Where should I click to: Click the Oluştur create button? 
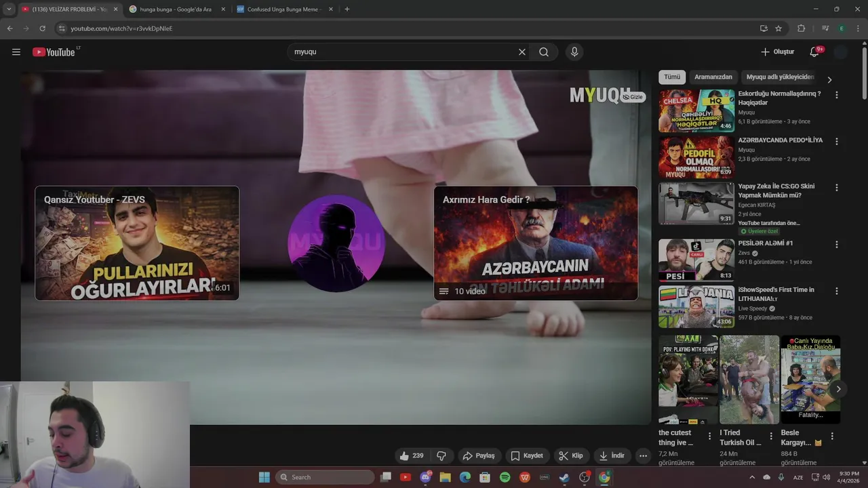pos(777,52)
